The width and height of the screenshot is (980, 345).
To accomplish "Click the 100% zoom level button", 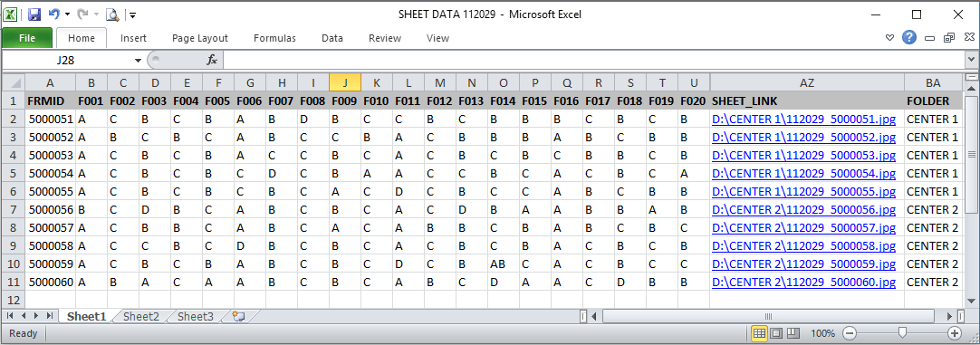I will [823, 333].
